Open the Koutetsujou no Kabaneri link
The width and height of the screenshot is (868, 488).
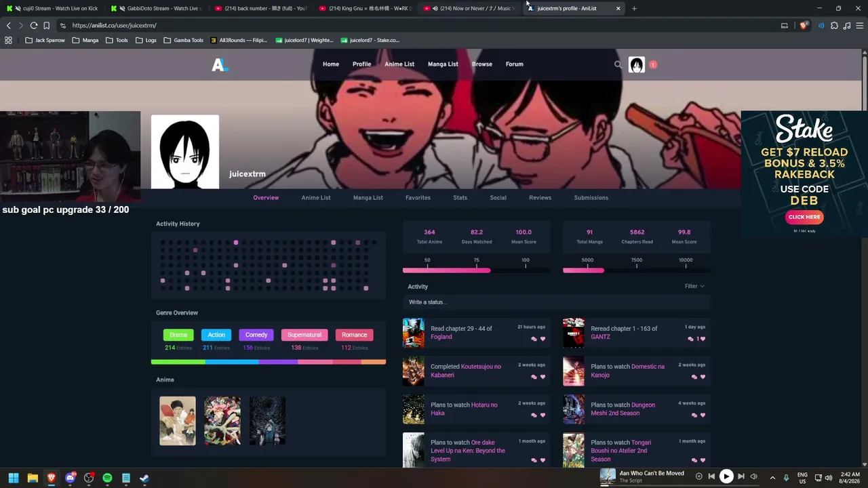click(x=466, y=371)
